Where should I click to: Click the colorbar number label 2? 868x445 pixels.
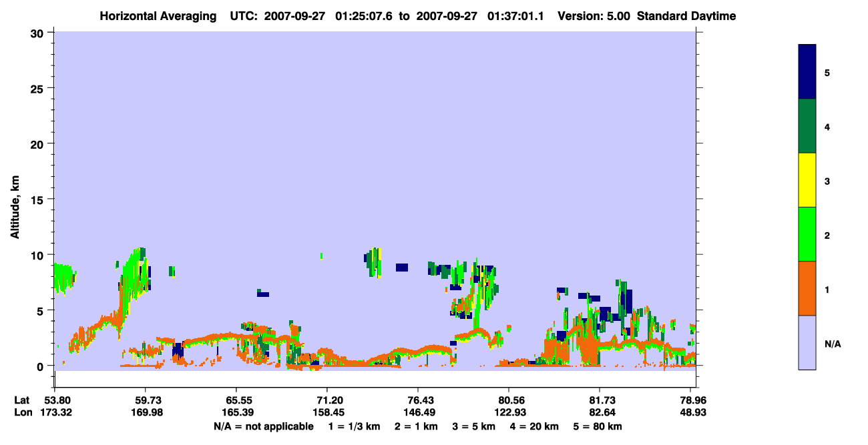(x=827, y=236)
